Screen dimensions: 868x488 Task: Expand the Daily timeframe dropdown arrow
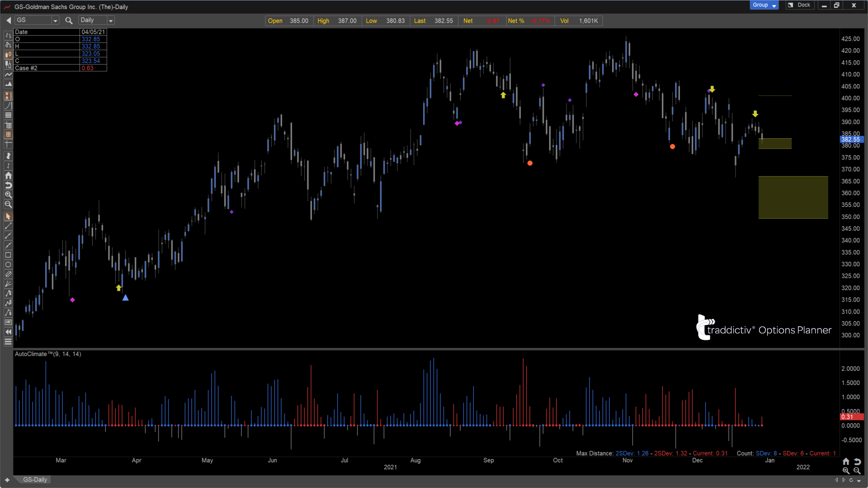pyautogui.click(x=111, y=20)
